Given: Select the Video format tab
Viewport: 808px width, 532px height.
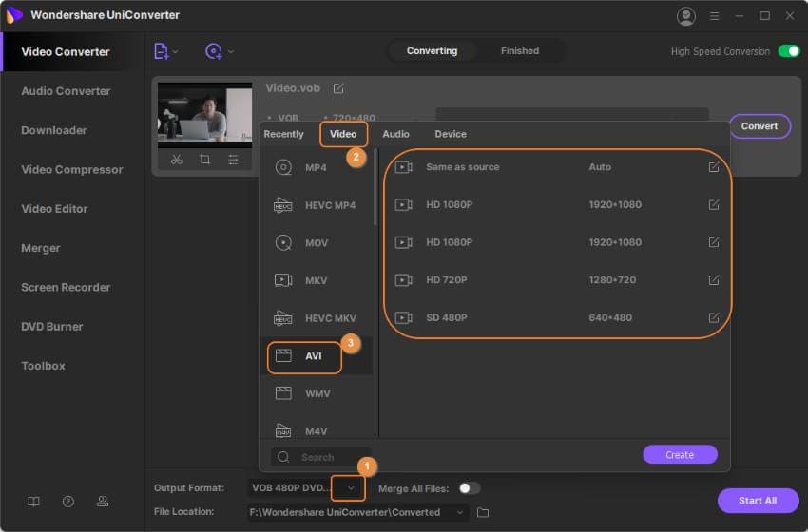Looking at the screenshot, I should (x=343, y=134).
